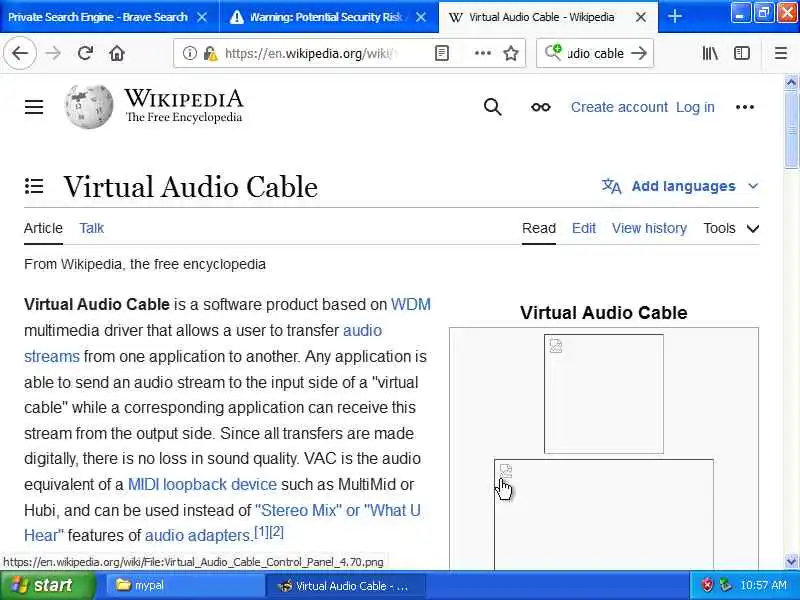This screenshot has height=600, width=800.
Task: Bookmark this page with star icon
Action: tap(511, 53)
